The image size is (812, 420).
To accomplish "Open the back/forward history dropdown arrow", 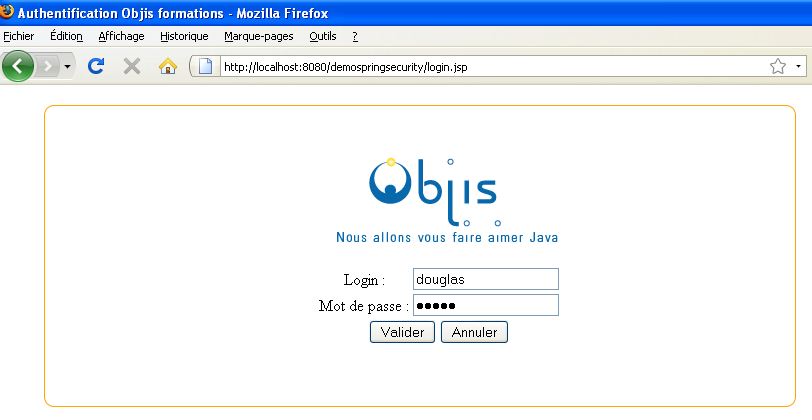I will click(x=67, y=67).
